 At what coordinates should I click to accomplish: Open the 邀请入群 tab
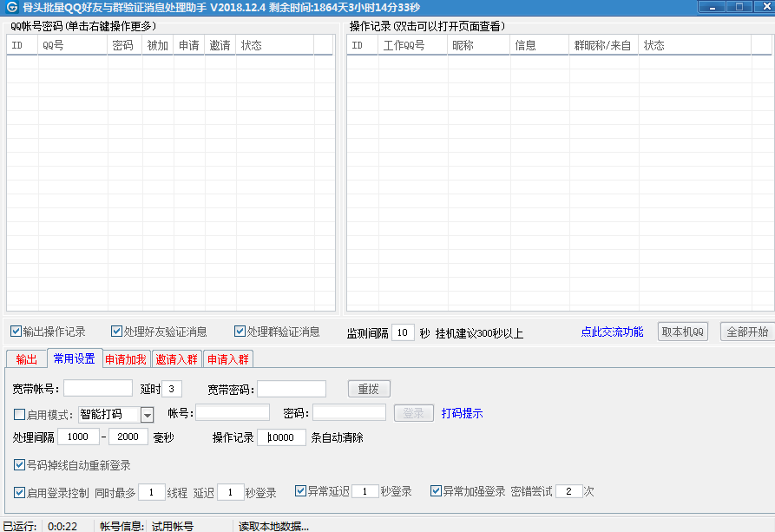click(177, 359)
